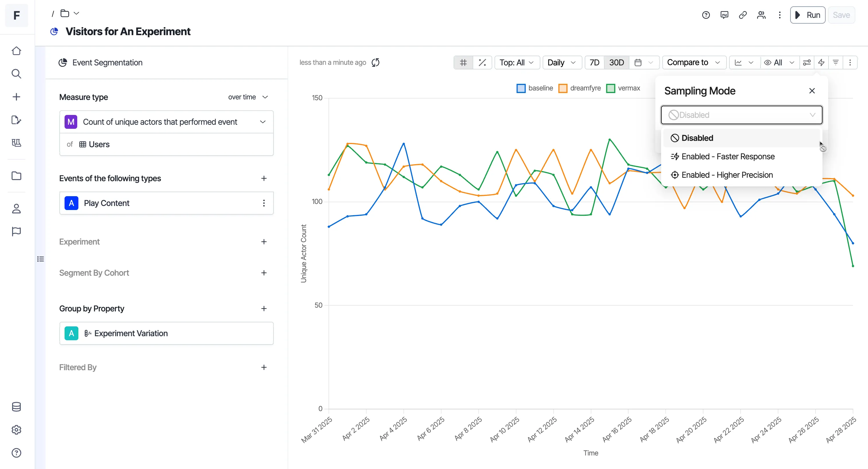Toggle dreamfyre series in legend
Viewport: 868px width, 469px height.
pyautogui.click(x=580, y=88)
